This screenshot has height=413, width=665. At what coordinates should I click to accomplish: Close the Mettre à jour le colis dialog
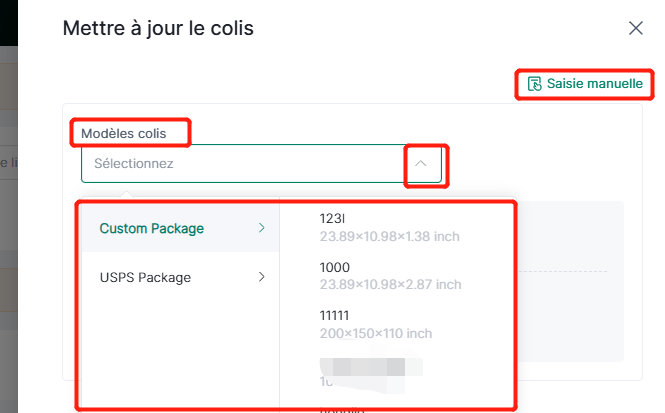click(x=636, y=28)
